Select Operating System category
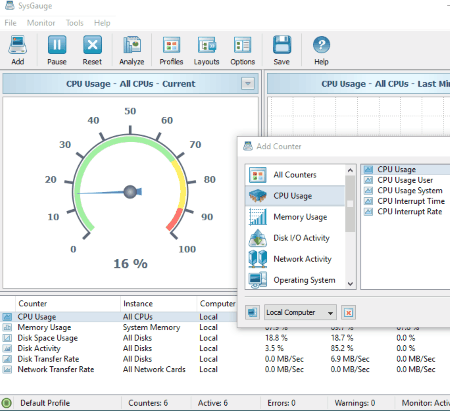This screenshot has width=450, height=411. (295, 280)
